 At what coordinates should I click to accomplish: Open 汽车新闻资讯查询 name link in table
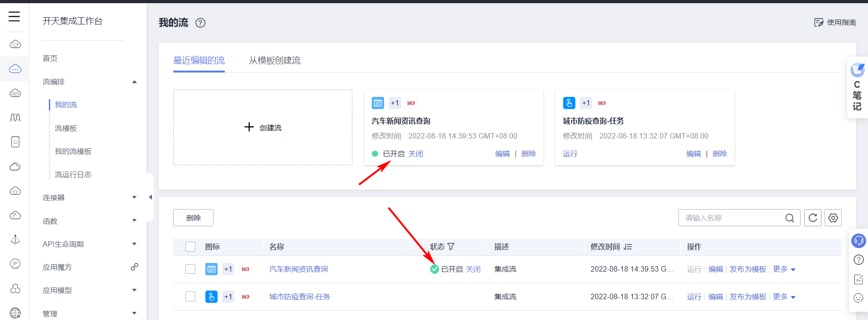coord(299,269)
